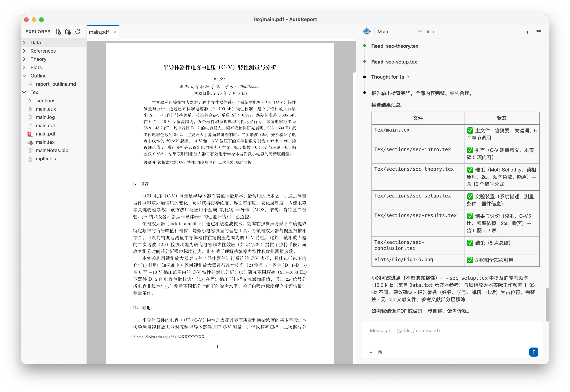Screen dimensions: 570x392
Task: Expand the Theory folder
Action: [x=24, y=59]
